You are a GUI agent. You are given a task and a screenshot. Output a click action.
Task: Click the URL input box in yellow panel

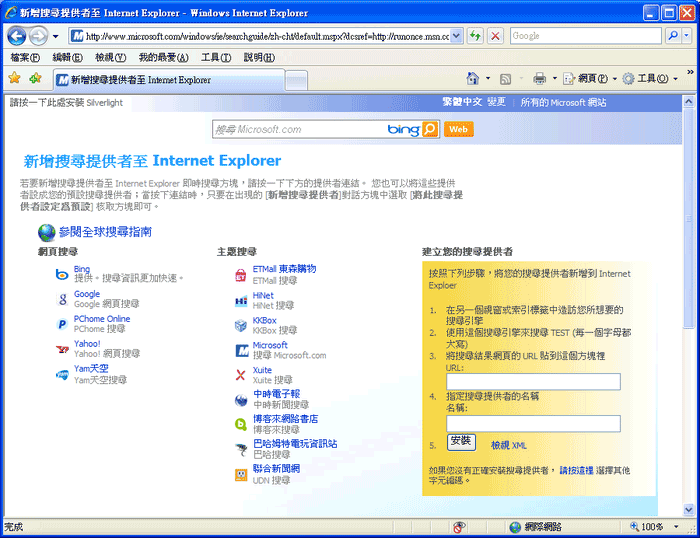[533, 382]
